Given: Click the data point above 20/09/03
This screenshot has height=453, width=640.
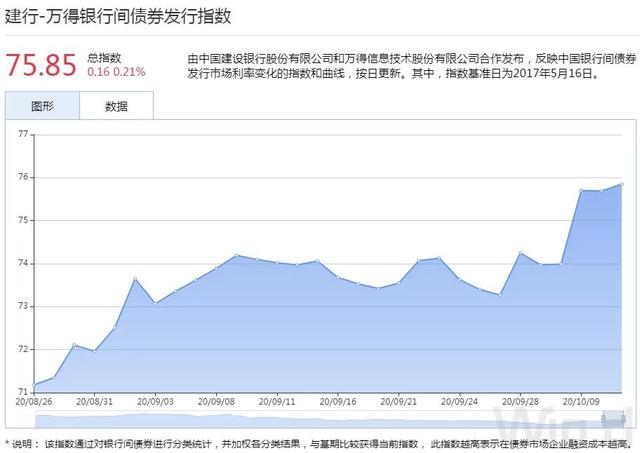Looking at the screenshot, I should 155,303.
